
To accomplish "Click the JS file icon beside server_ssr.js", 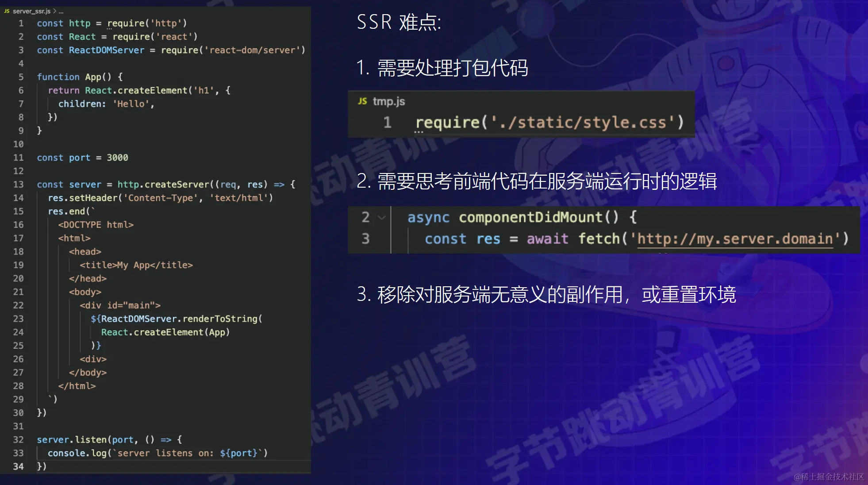I will click(7, 11).
